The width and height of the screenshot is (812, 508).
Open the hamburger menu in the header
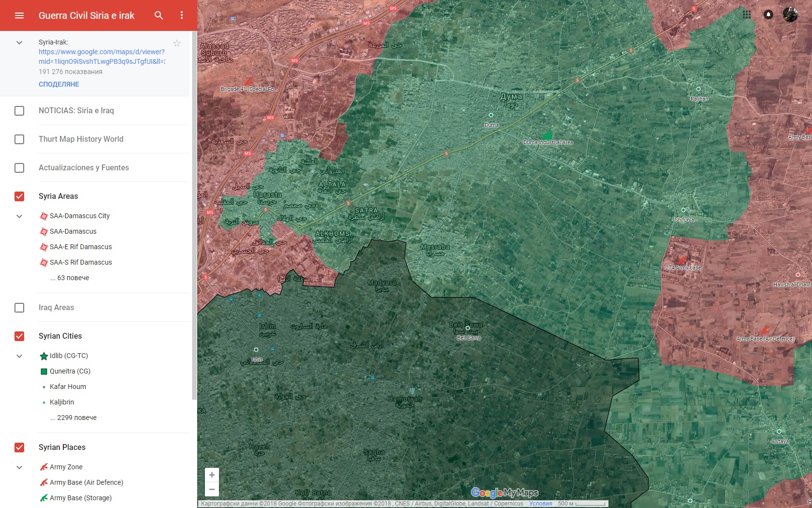point(19,15)
